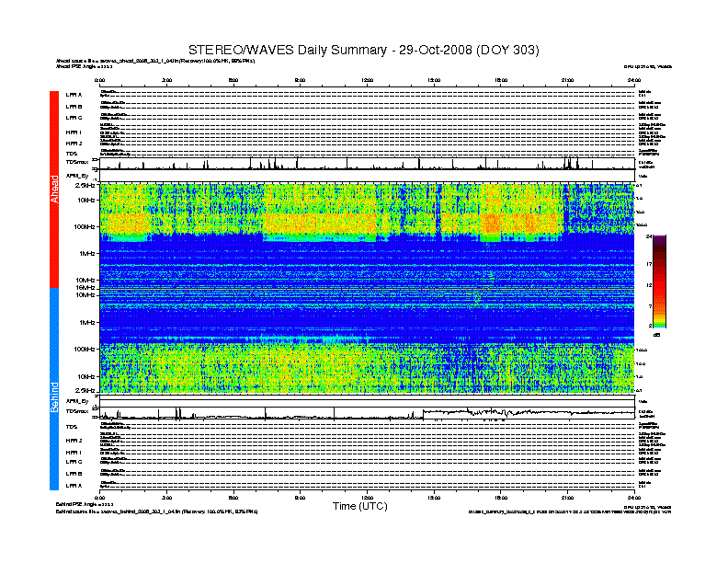The image size is (728, 563).
Task: Click the dB unit label under color scale
Action: click(656, 335)
